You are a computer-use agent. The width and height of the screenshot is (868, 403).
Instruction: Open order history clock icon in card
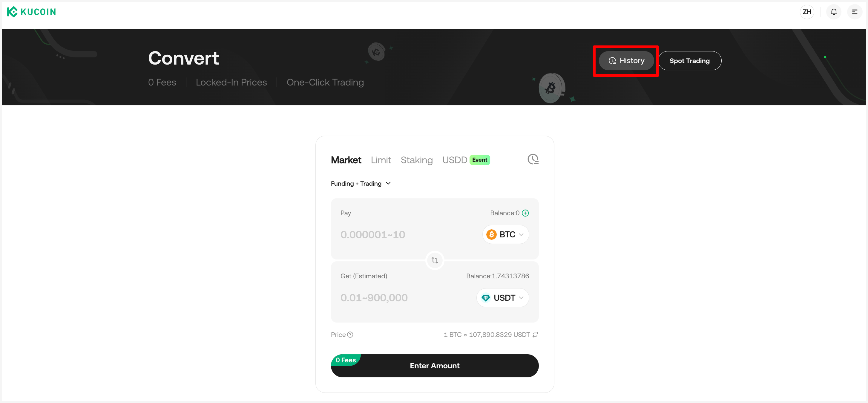click(x=533, y=159)
